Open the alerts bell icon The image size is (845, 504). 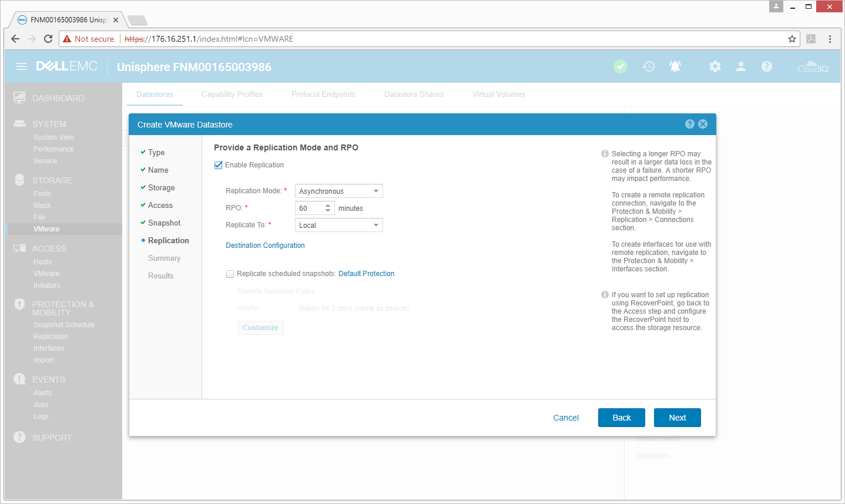coord(675,66)
